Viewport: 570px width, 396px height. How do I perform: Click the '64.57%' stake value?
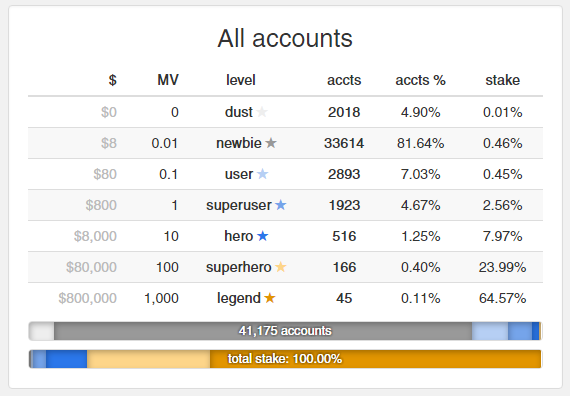[x=502, y=298]
